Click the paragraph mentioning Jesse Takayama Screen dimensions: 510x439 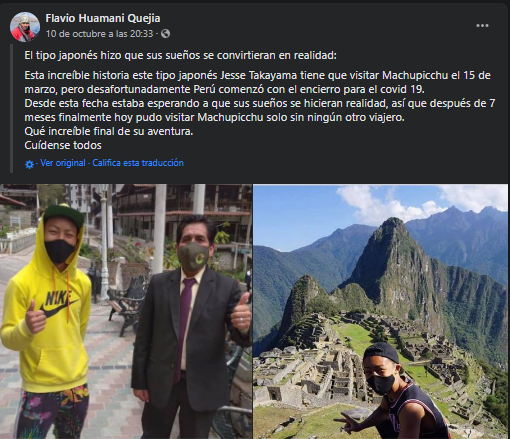pos(260,96)
